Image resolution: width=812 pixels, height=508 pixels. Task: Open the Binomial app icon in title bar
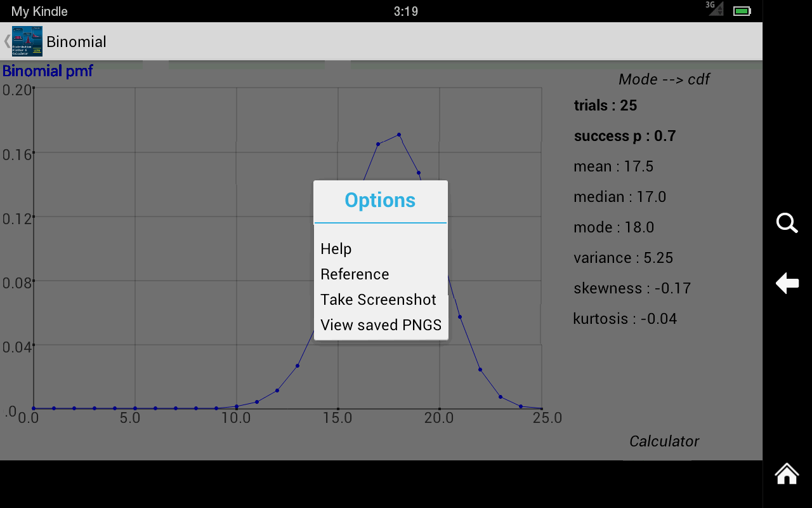pyautogui.click(x=27, y=41)
